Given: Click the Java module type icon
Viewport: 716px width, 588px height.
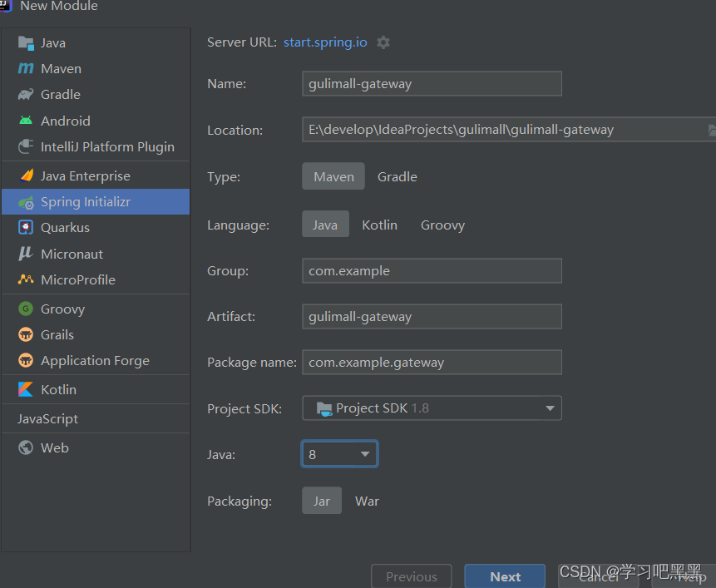Looking at the screenshot, I should click(x=26, y=43).
